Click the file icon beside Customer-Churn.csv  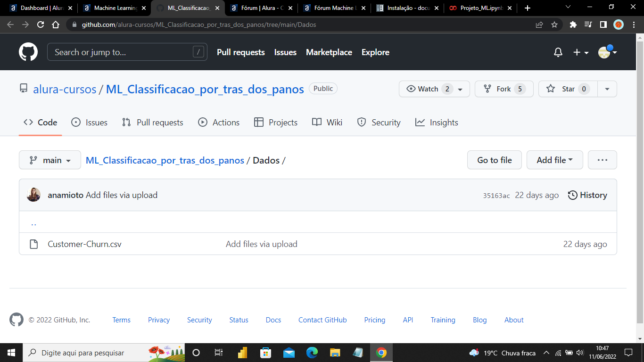click(33, 244)
